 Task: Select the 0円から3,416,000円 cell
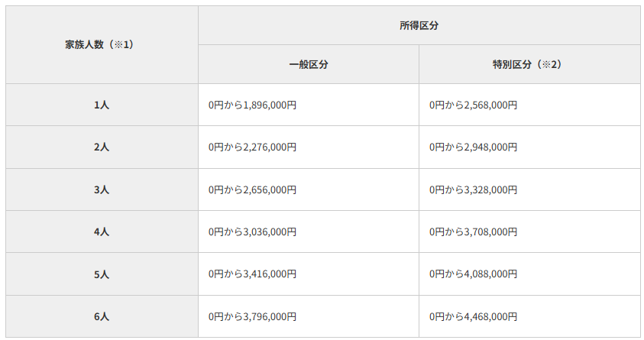pos(252,274)
